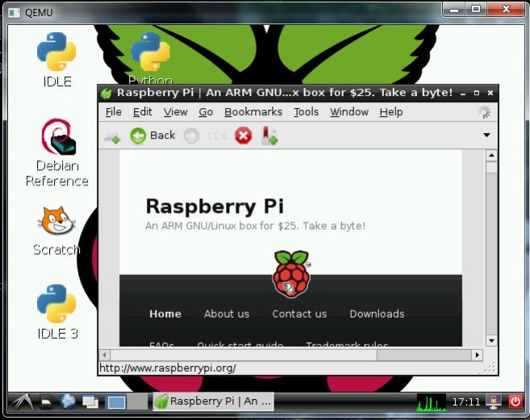Click the vertical scrollbar track
This screenshot has height=420, width=530.
(x=491, y=253)
